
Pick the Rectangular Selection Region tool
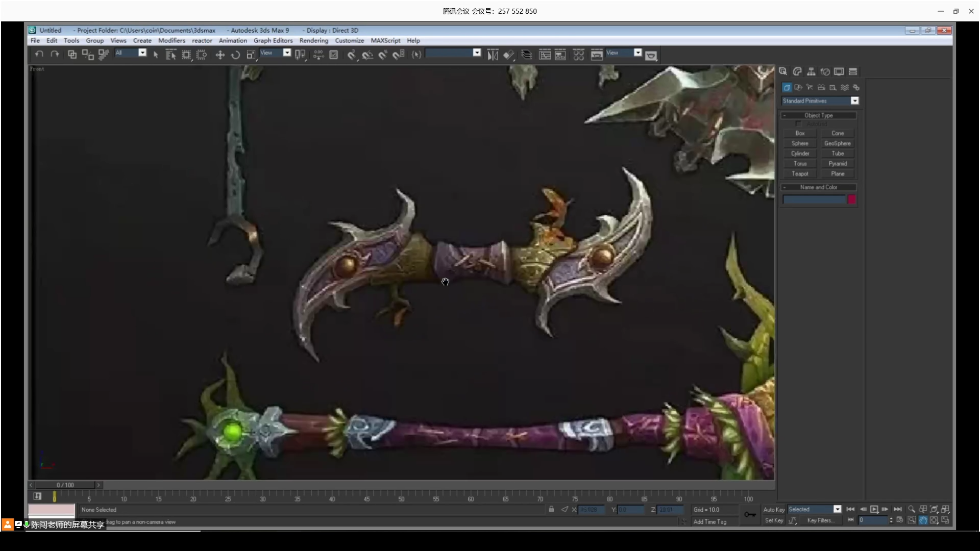click(186, 55)
